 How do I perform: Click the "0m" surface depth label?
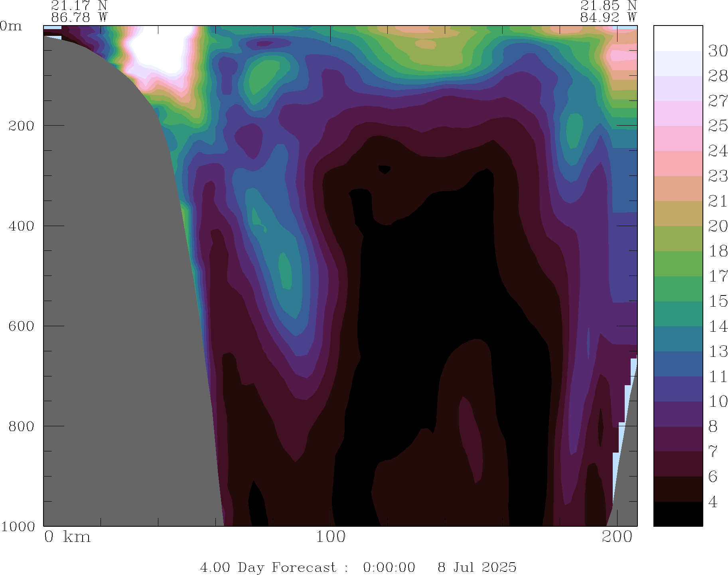point(11,26)
